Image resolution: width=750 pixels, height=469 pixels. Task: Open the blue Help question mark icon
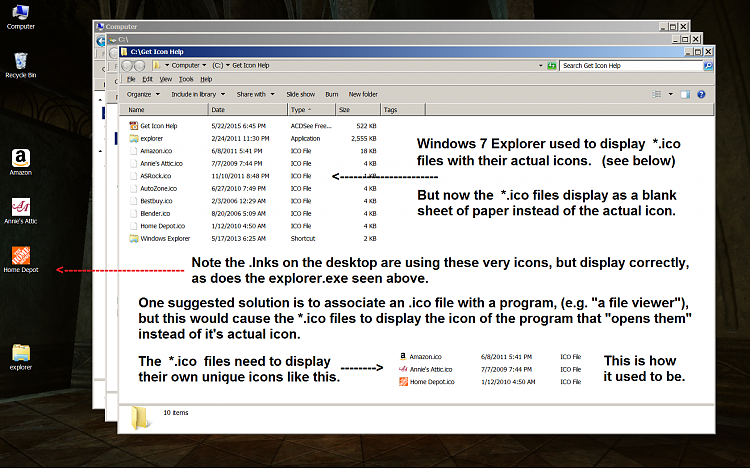pos(701,94)
